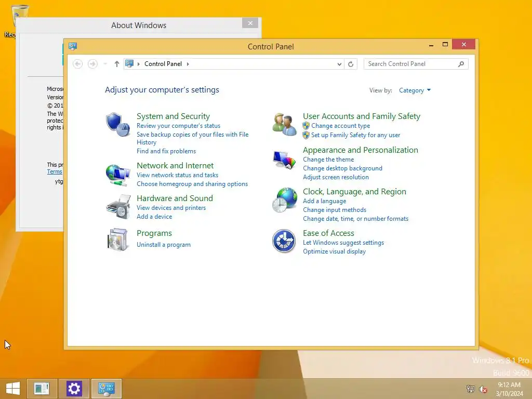This screenshot has width=532, height=399.
Task: Open Hardware and Sound printer icon
Action: 118,207
